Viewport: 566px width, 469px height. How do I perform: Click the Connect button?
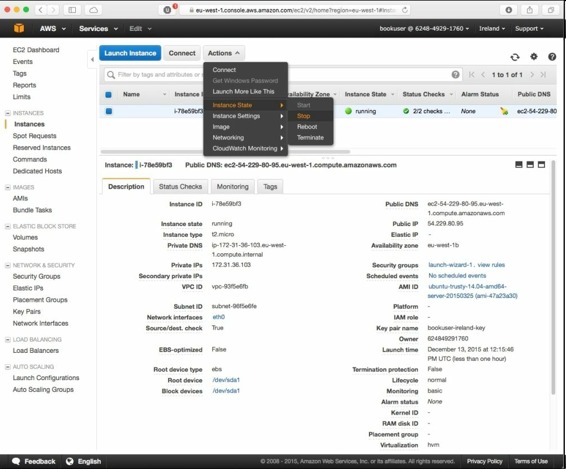coord(182,53)
